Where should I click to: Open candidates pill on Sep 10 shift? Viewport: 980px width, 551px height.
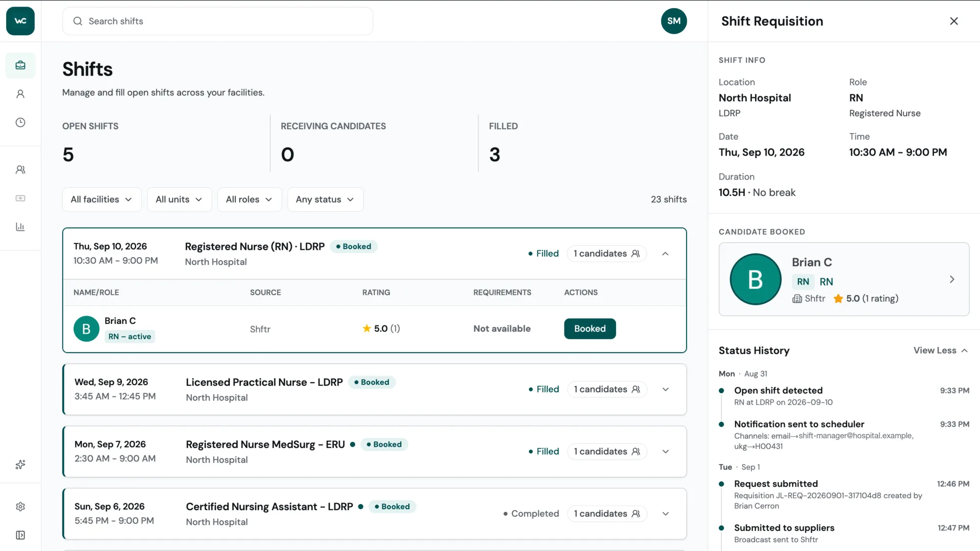pos(606,254)
